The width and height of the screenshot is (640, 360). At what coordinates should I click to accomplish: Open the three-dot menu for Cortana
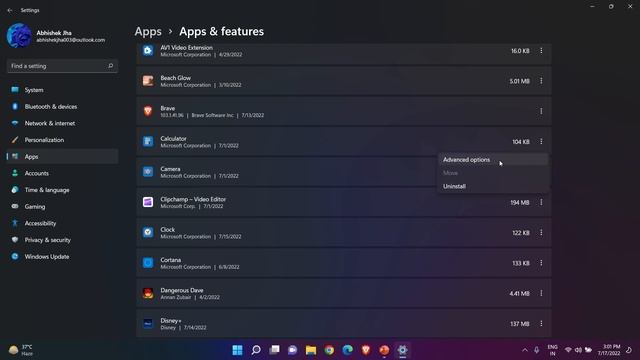pyautogui.click(x=541, y=263)
